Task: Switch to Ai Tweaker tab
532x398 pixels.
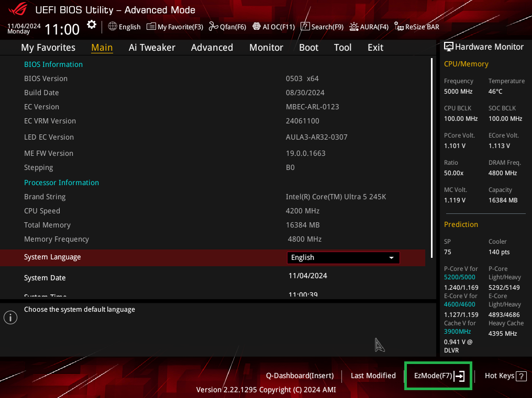Action: (152, 48)
